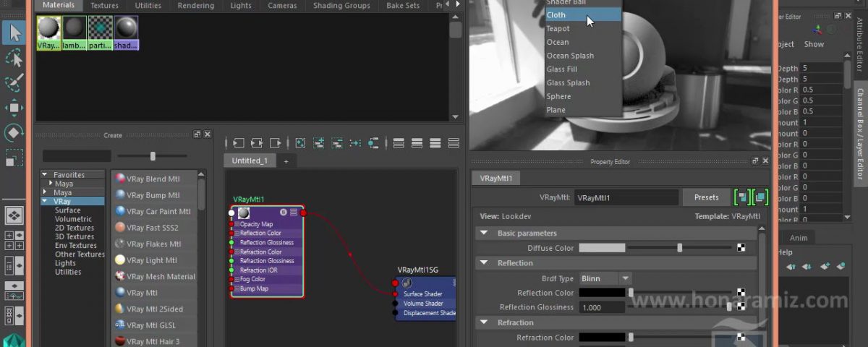The width and height of the screenshot is (868, 347).
Task: Switch to the Textures tab
Action: pos(104,5)
